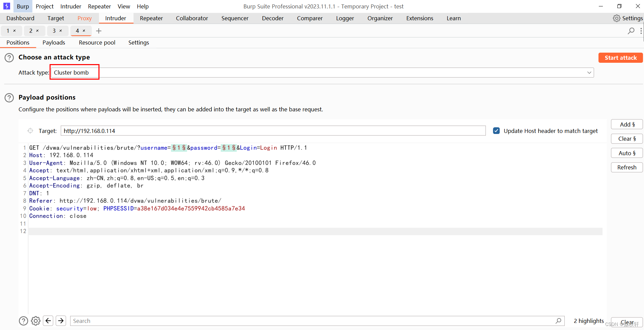This screenshot has width=644, height=330.
Task: Click the Target URL input field
Action: (x=273, y=131)
